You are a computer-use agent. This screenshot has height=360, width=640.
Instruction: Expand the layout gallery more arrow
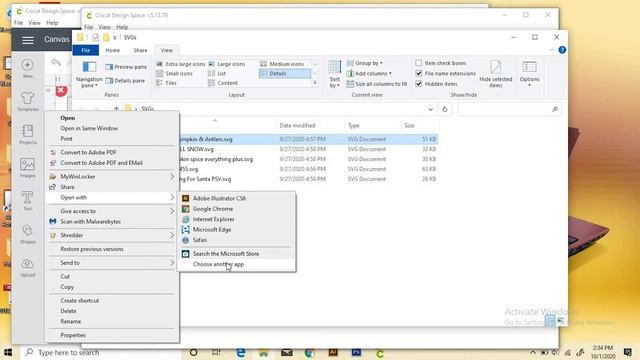pos(315,83)
